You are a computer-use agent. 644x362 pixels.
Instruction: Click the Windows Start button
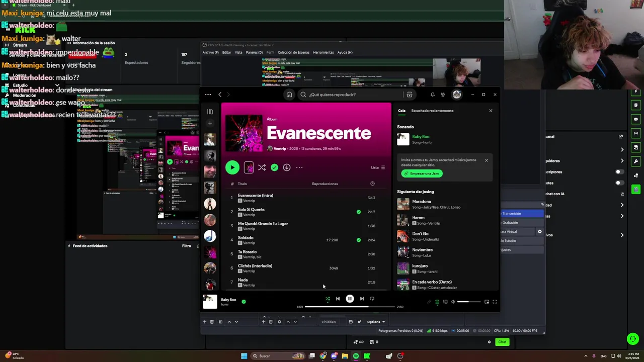pos(244,356)
